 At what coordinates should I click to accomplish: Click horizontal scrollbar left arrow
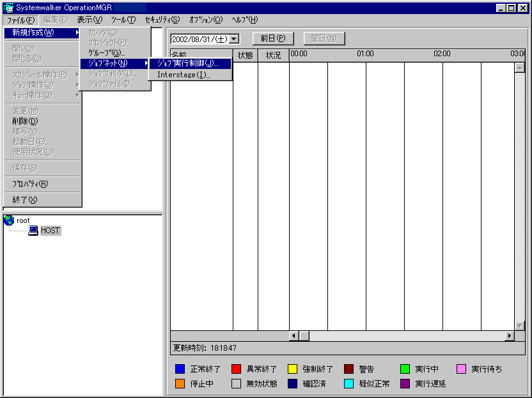(294, 336)
